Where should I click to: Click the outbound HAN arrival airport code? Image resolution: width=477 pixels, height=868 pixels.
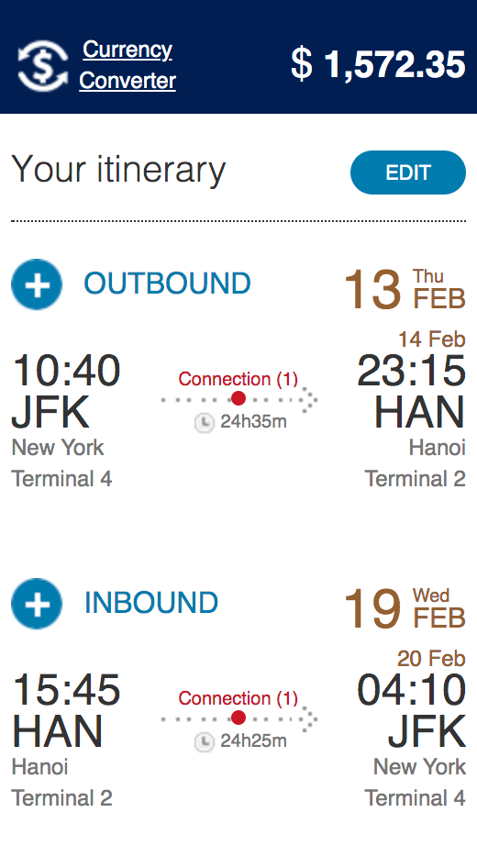(419, 412)
